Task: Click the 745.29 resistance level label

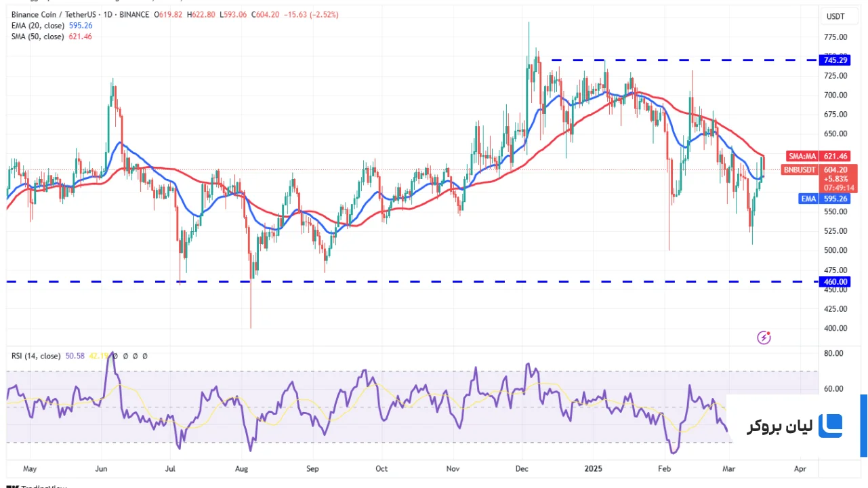Action: pos(835,60)
